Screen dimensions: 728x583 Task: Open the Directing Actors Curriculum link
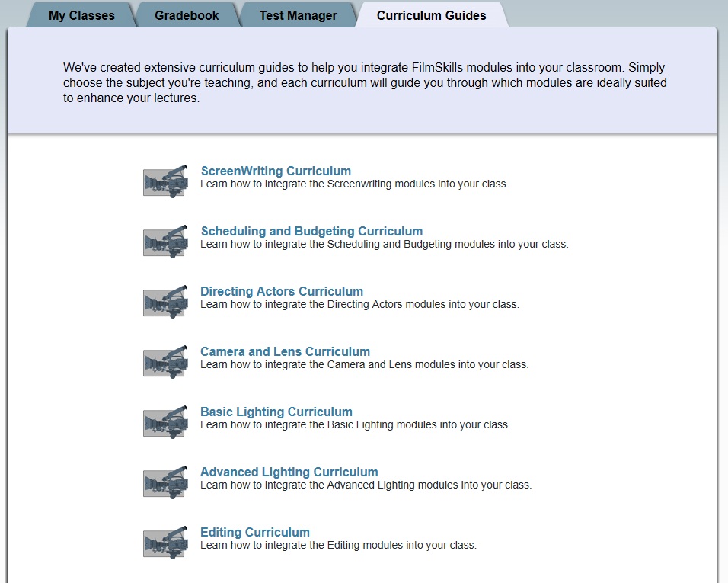click(282, 291)
